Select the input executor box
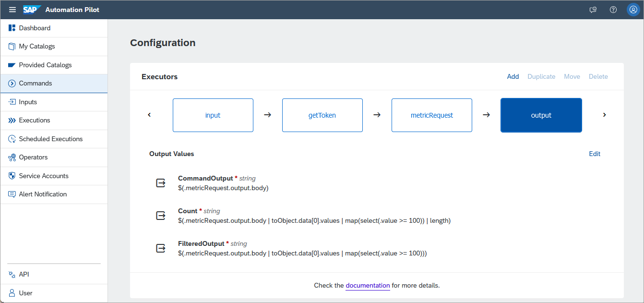Screen dimensions: 644x303 coord(213,115)
